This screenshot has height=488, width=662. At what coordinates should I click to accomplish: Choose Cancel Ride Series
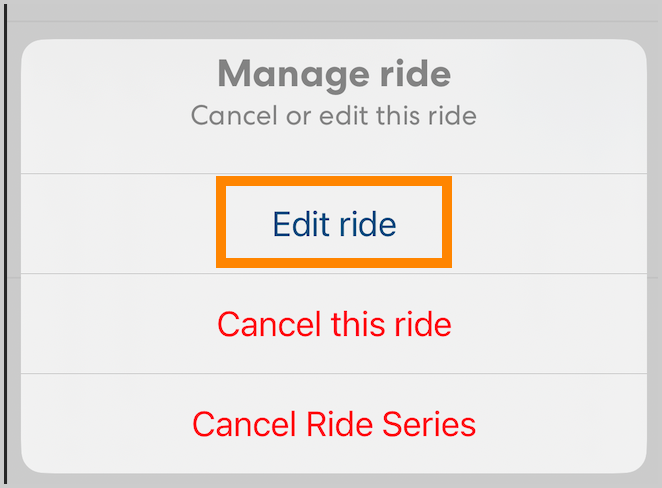tap(334, 424)
